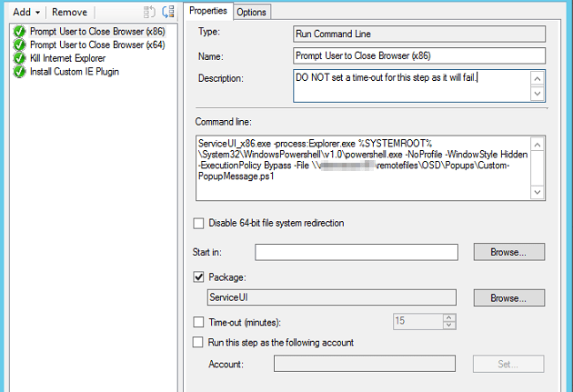Image resolution: width=573 pixels, height=392 pixels.
Task: Uncheck the Package checkbox
Action: (x=199, y=276)
